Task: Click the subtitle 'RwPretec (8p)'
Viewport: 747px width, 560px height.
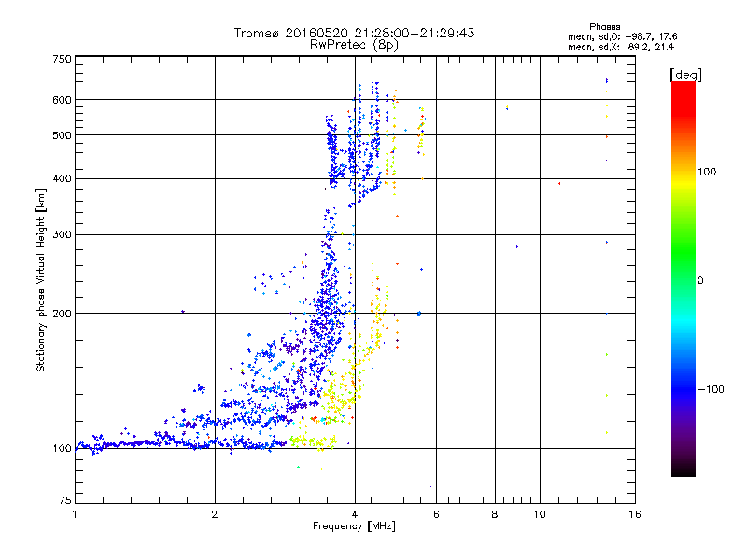Action: [354, 45]
